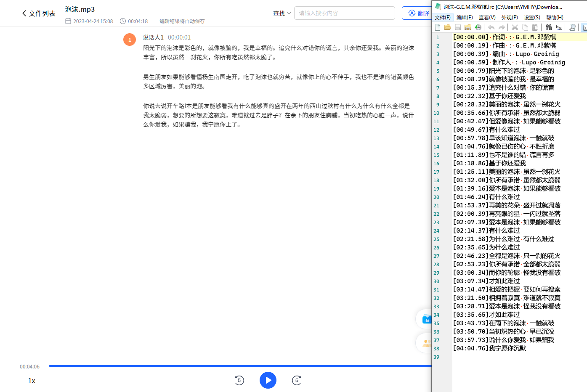Screen dimensions: 587x392
Task: Seek on the audio progress bar
Action: pyautogui.click(x=240, y=366)
